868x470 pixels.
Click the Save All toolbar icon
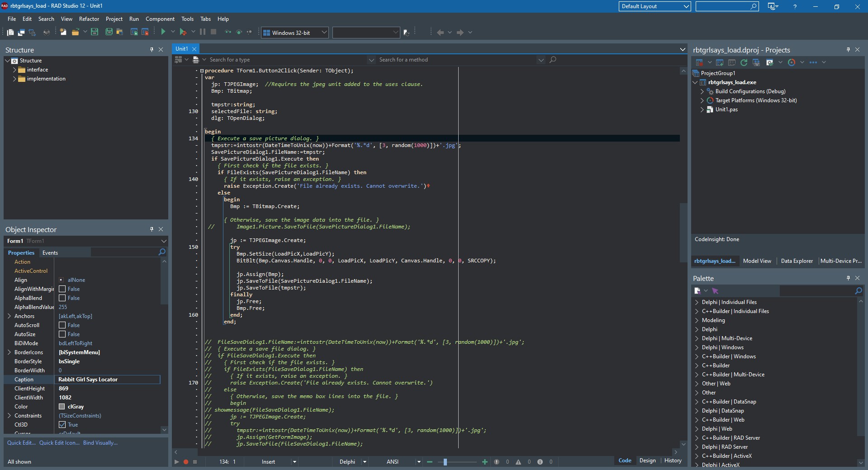109,32
